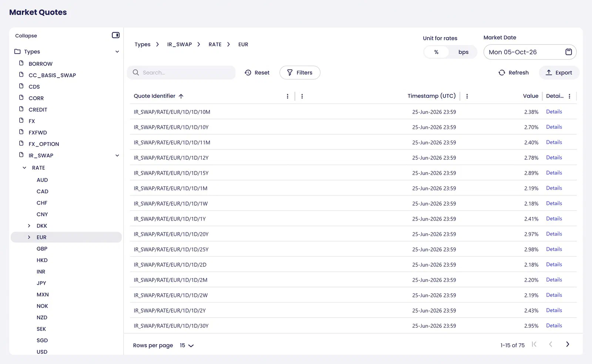Collapse the sidebar using the panel icon

pyautogui.click(x=115, y=35)
